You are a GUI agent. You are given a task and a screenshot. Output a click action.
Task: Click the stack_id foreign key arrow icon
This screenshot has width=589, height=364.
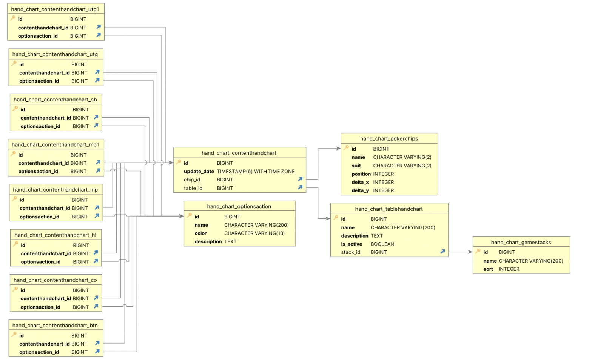[443, 252]
